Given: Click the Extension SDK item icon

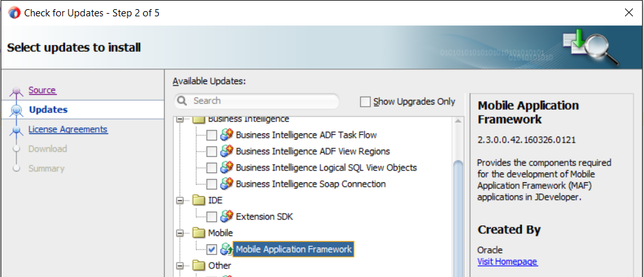Looking at the screenshot, I should point(227,216).
